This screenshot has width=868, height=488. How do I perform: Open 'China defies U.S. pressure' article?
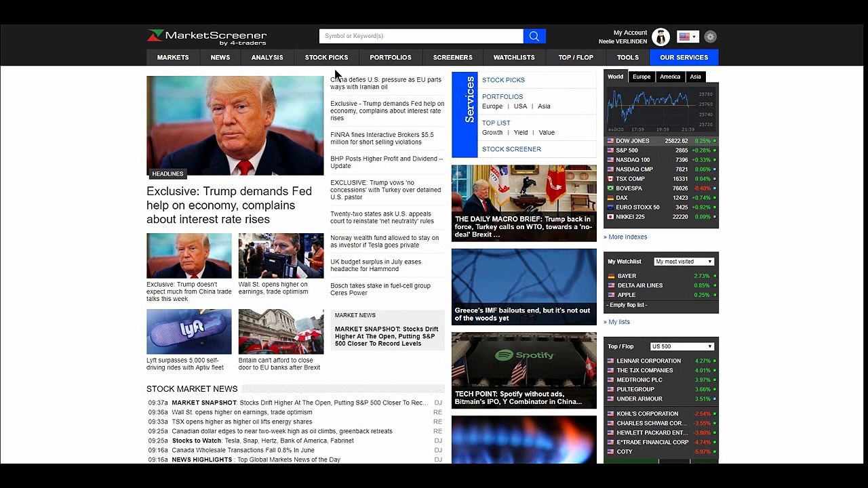coord(386,83)
